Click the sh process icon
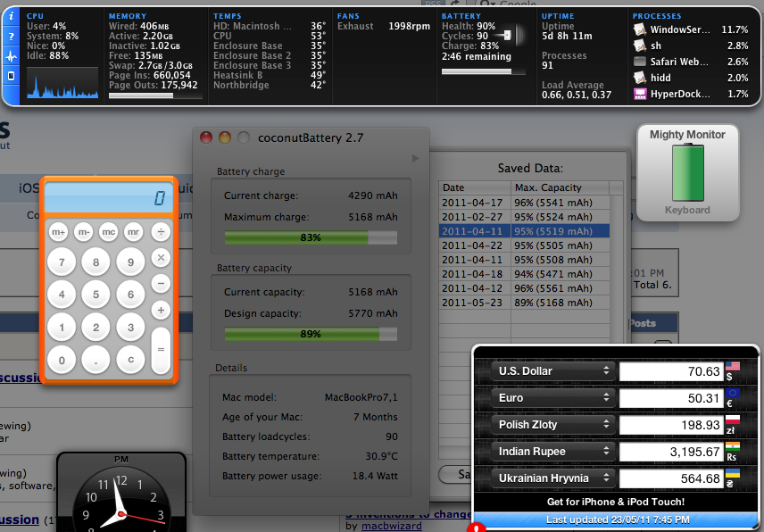The image size is (764, 532). 640,46
